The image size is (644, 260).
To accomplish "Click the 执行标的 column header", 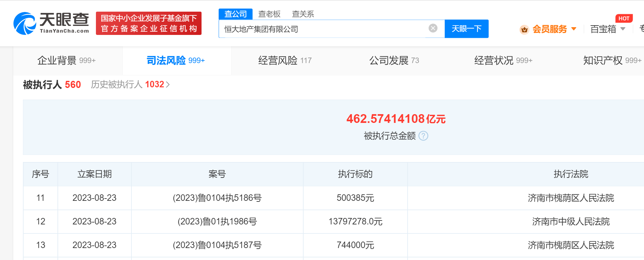I will pyautogui.click(x=355, y=174).
